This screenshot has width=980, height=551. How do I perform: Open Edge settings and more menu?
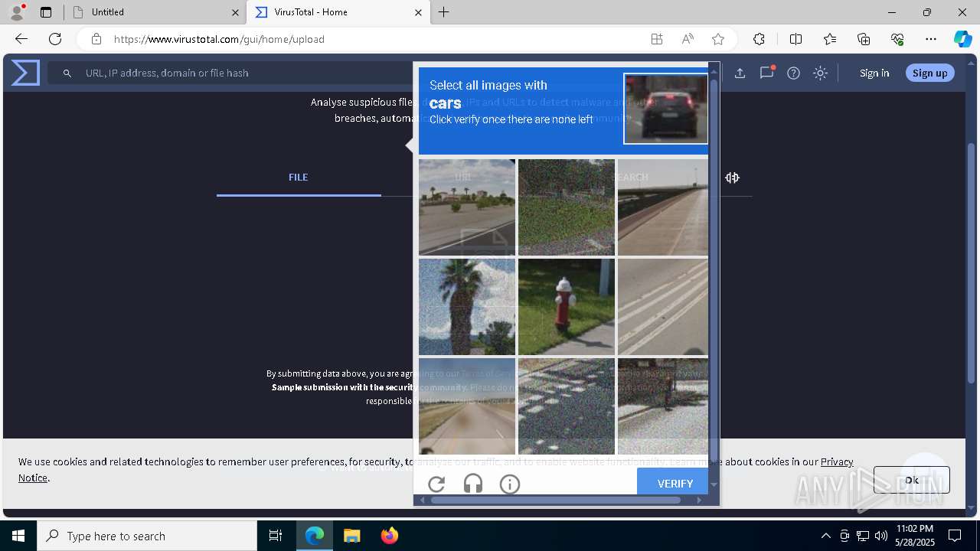click(x=931, y=39)
